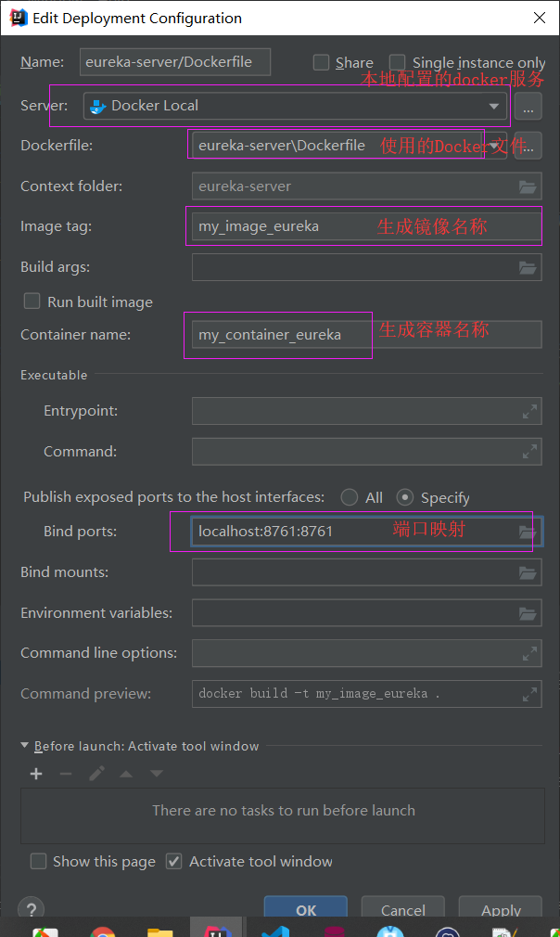Click Container name field my_container_eureka
The width and height of the screenshot is (560, 937).
366,335
